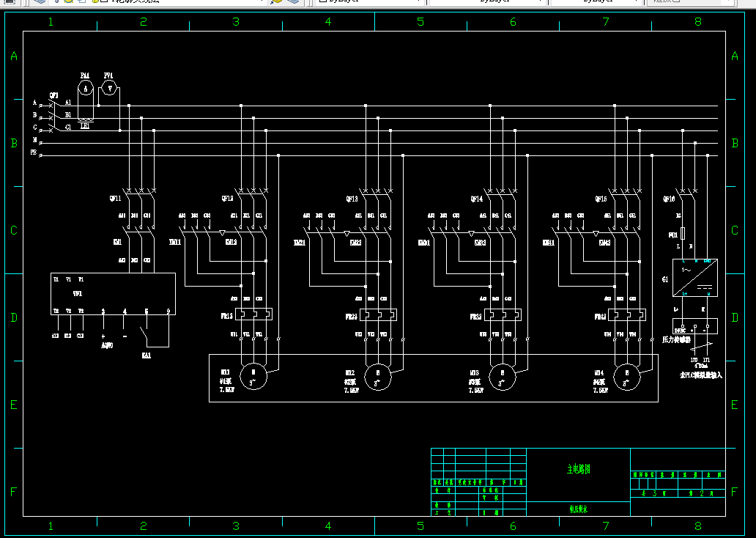
Task: Click the A1 phase wire label
Action: pyautogui.click(x=68, y=103)
